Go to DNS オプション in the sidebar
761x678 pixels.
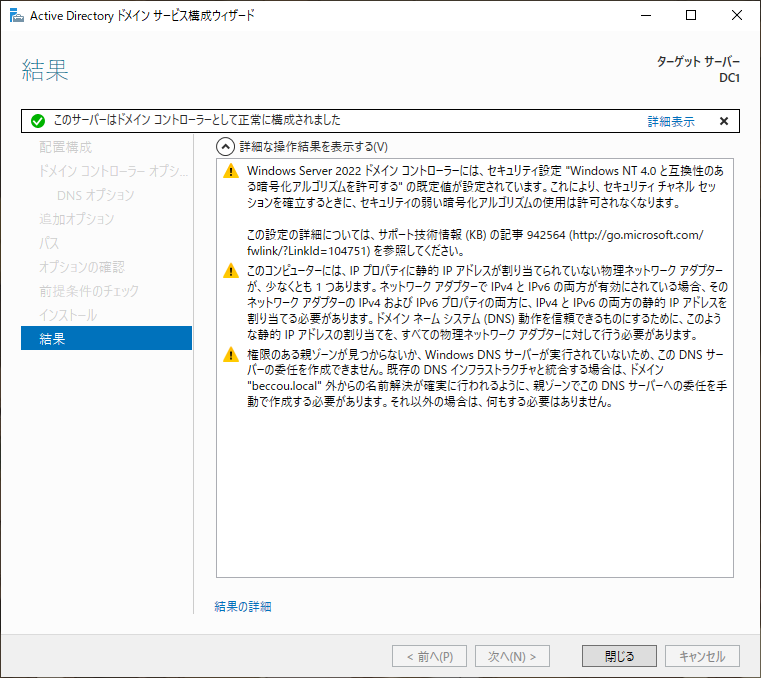coord(95,195)
